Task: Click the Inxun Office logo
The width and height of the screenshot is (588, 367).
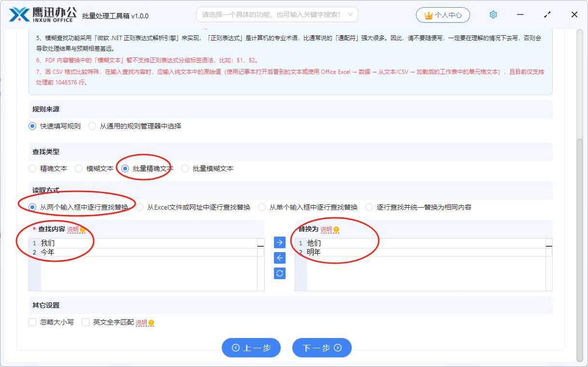Action: tap(43, 14)
